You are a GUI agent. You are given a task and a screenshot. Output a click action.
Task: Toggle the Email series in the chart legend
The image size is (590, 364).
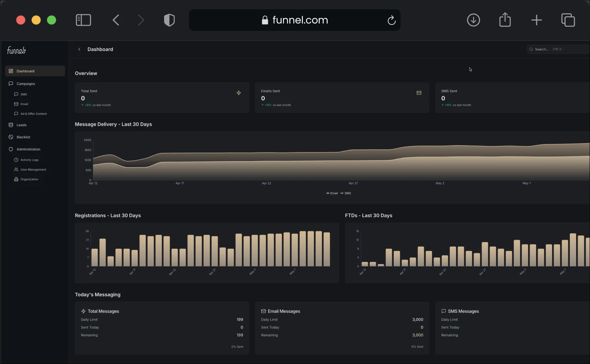pyautogui.click(x=332, y=193)
